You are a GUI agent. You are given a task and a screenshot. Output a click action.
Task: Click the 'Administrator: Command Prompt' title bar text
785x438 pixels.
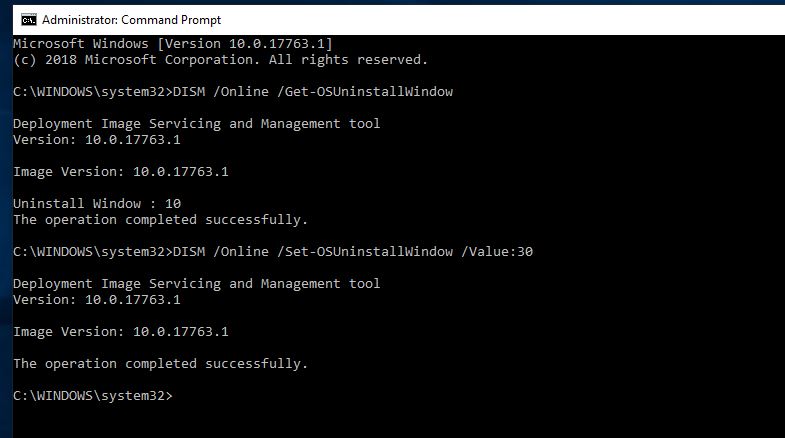[131, 20]
